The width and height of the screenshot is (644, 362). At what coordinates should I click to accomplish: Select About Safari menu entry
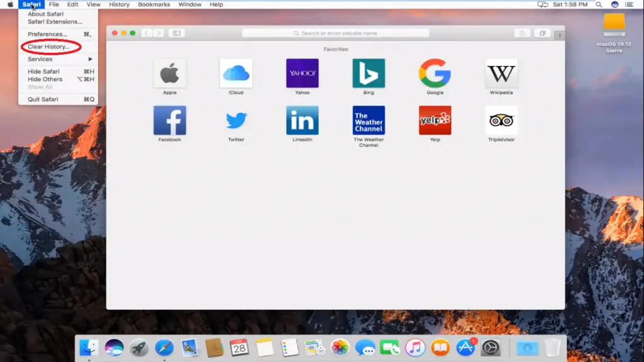tap(45, 14)
